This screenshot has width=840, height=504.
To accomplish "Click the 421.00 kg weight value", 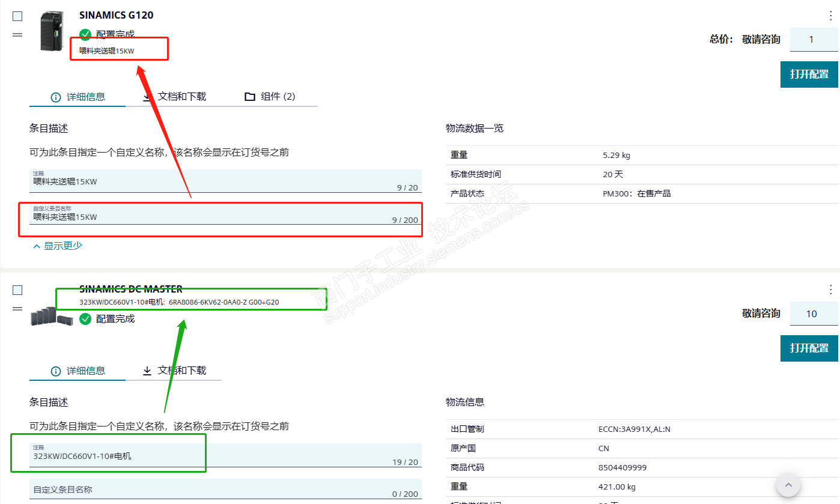I will 617,487.
